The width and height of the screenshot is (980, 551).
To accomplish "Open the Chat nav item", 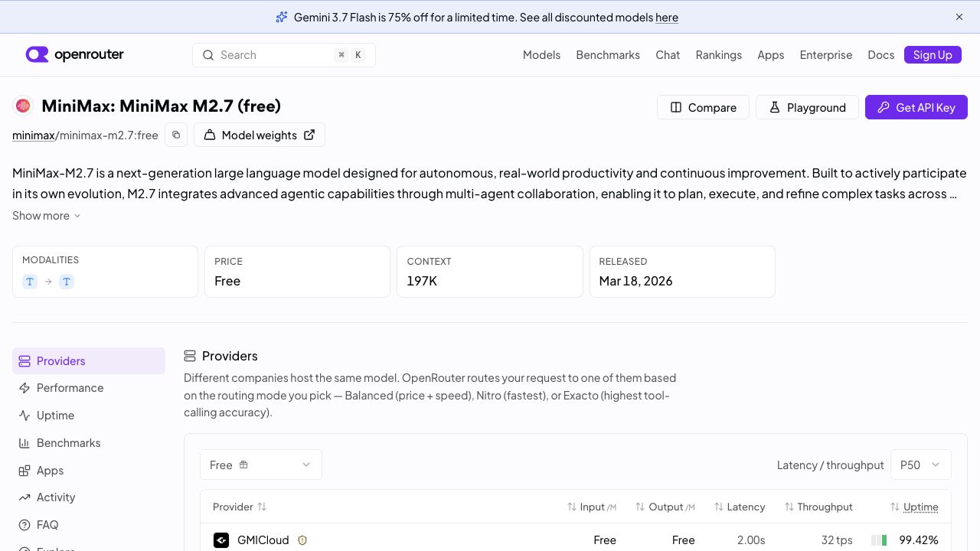I will [668, 55].
